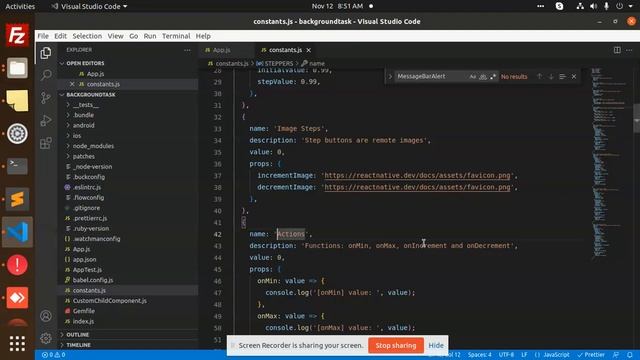The image size is (640, 360).
Task: Expand the ios folder
Action: (77, 136)
